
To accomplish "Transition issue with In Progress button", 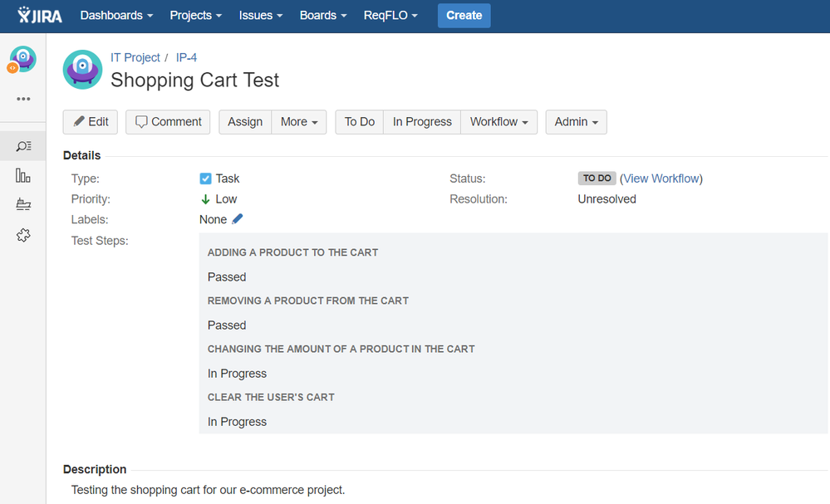I will pyautogui.click(x=422, y=122).
